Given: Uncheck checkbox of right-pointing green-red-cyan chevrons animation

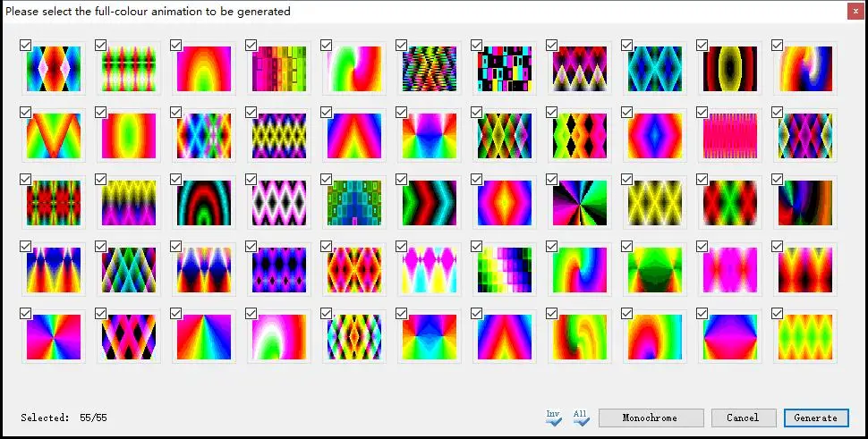Looking at the screenshot, I should 402,179.
